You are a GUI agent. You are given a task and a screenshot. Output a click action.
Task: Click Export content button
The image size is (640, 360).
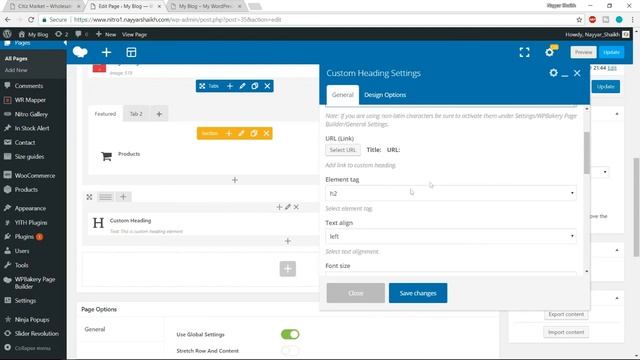point(566,314)
